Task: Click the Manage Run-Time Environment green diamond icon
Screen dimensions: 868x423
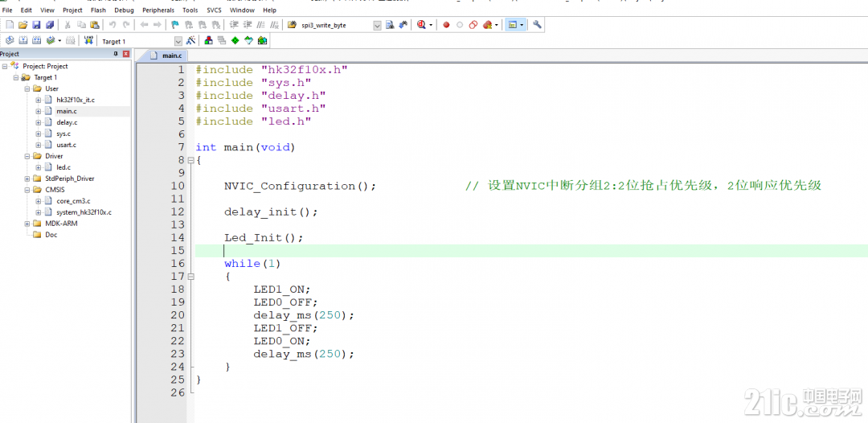Action: click(x=235, y=40)
